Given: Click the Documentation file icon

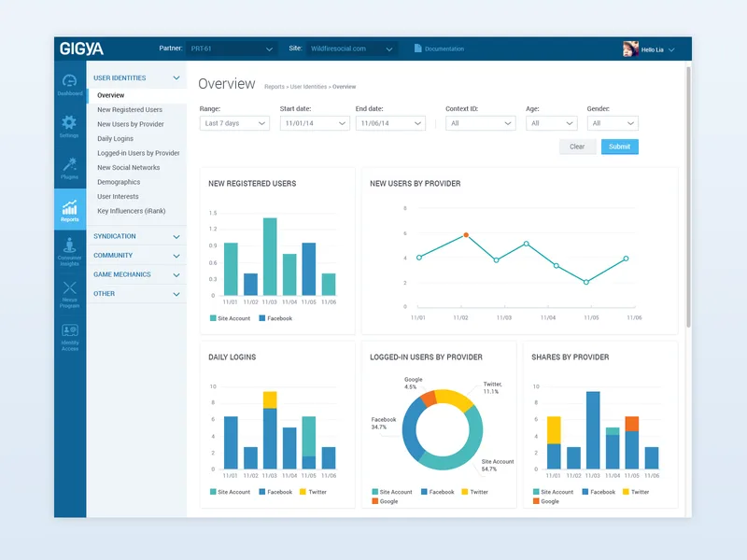Looking at the screenshot, I should pyautogui.click(x=417, y=49).
